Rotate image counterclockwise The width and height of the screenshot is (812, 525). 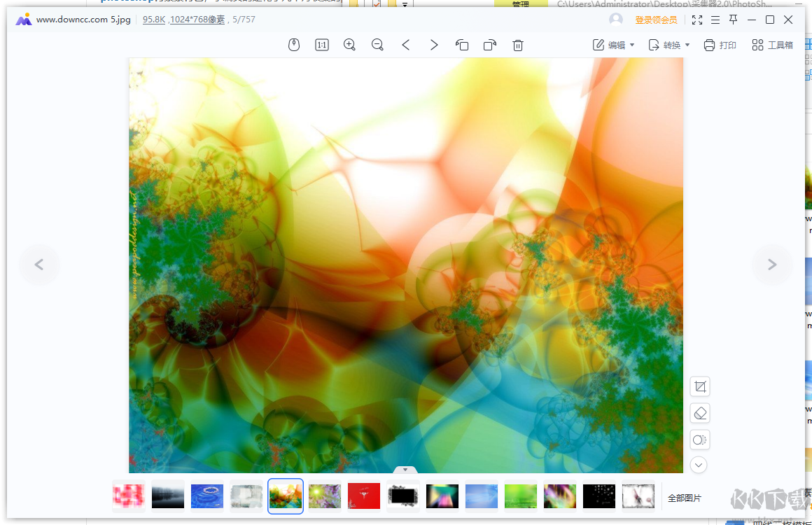point(462,45)
